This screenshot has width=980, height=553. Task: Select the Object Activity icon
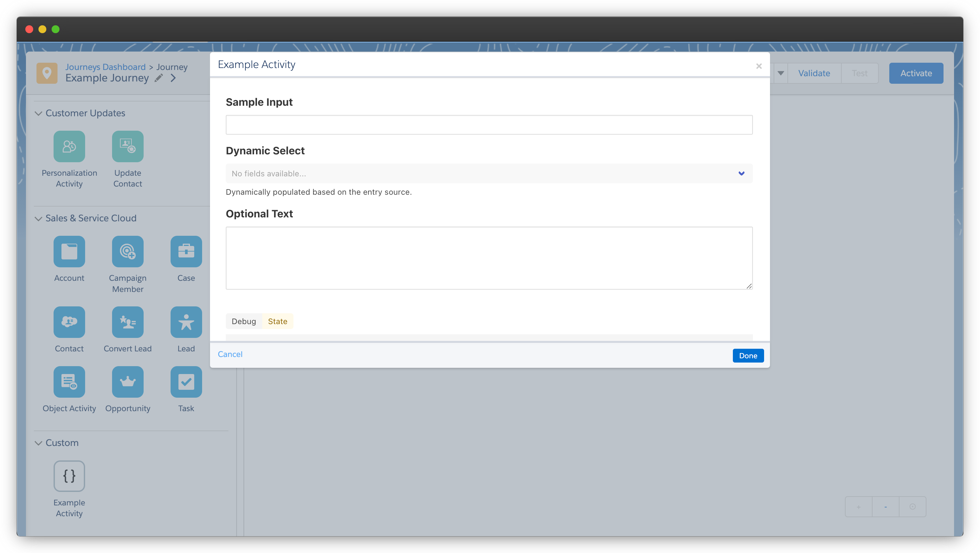click(x=69, y=382)
